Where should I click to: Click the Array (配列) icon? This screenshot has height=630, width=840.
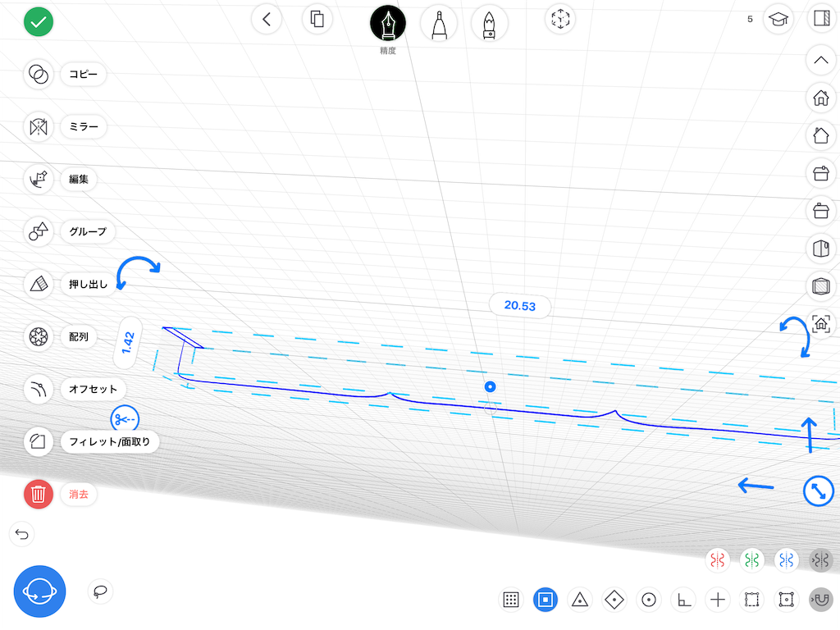(x=39, y=336)
